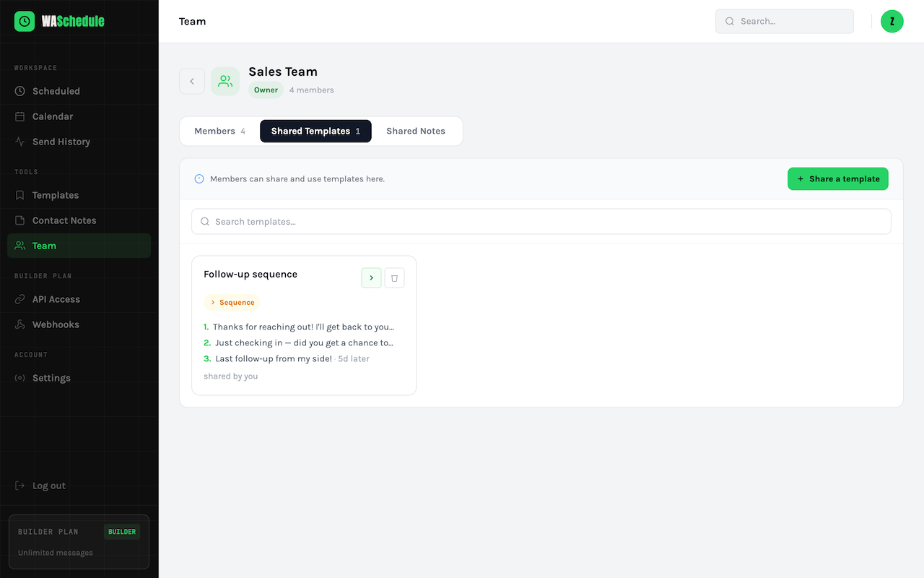924x578 pixels.
Task: Open the Scheduled page in sidebar
Action: [56, 91]
